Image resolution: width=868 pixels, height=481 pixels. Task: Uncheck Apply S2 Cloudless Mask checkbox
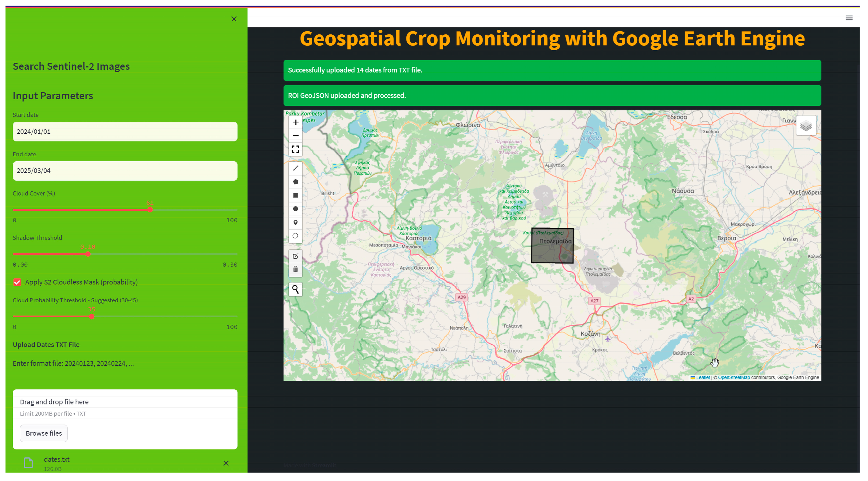click(17, 282)
